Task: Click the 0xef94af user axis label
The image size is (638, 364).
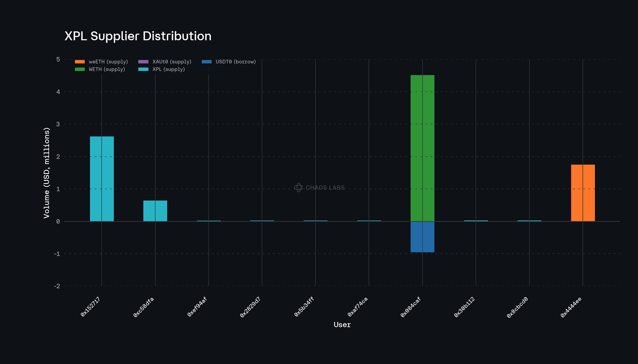Action: pos(197,307)
